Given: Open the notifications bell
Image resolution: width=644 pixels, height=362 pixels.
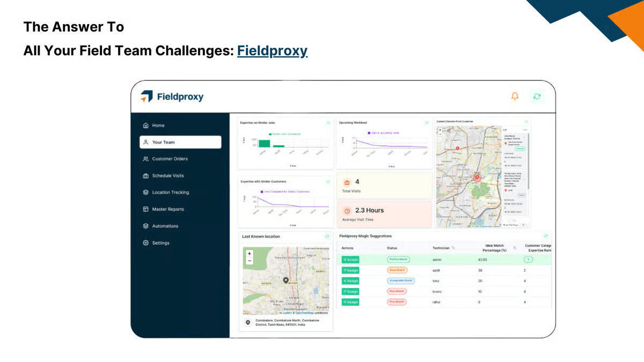Looking at the screenshot, I should [514, 97].
